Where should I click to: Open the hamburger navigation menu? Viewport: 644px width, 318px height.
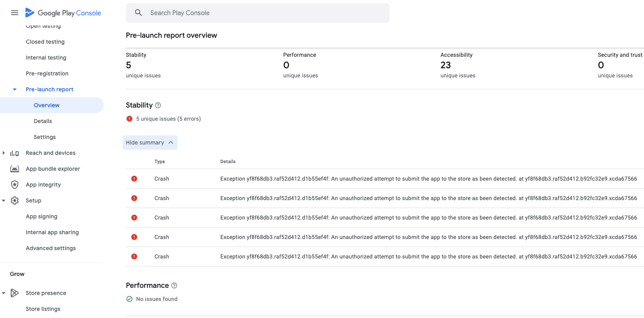click(x=15, y=13)
